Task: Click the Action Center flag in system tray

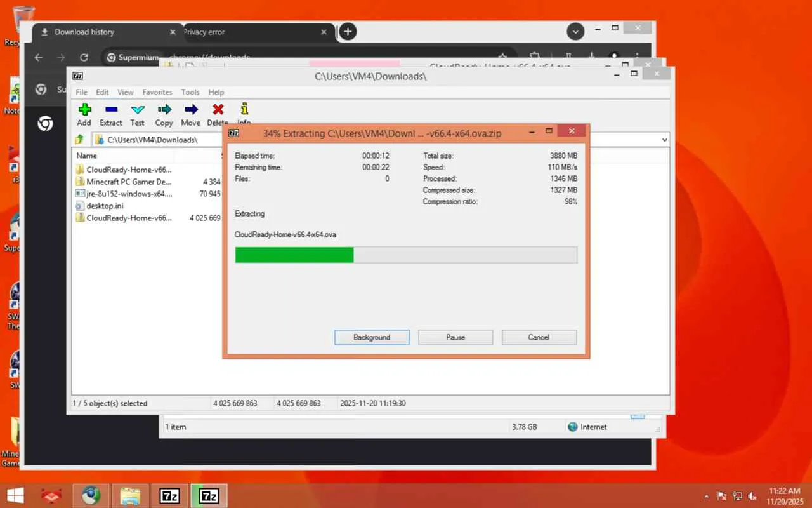Action: [722, 496]
